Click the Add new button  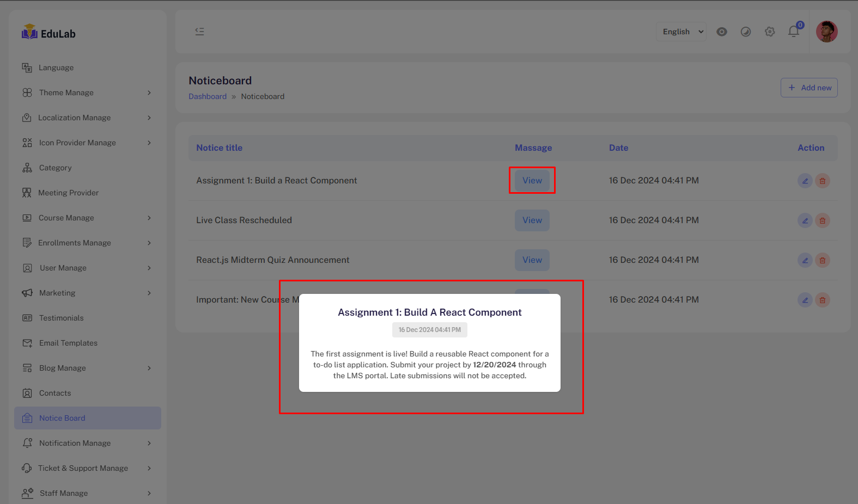click(x=809, y=88)
